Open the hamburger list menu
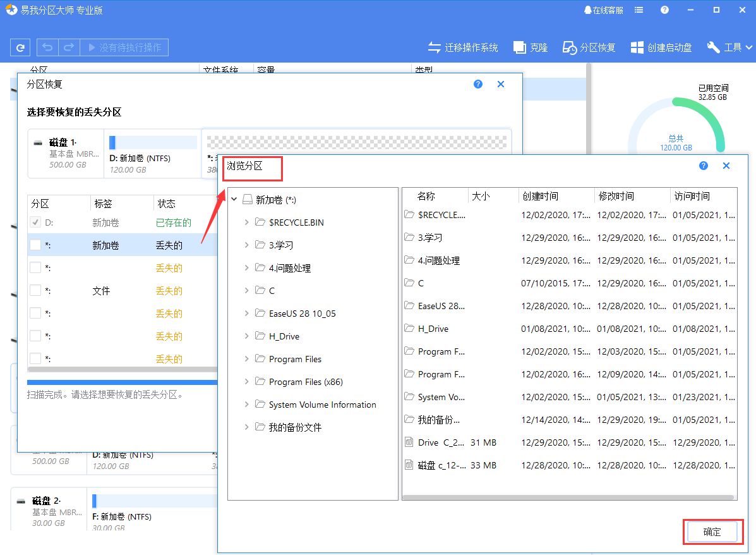 coord(640,9)
